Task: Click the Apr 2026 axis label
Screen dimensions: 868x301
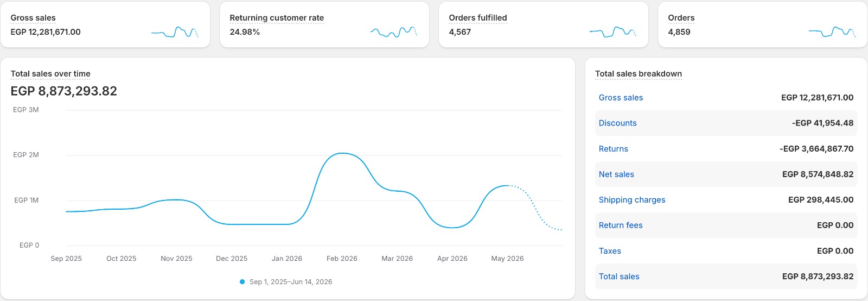Action: coord(452,259)
